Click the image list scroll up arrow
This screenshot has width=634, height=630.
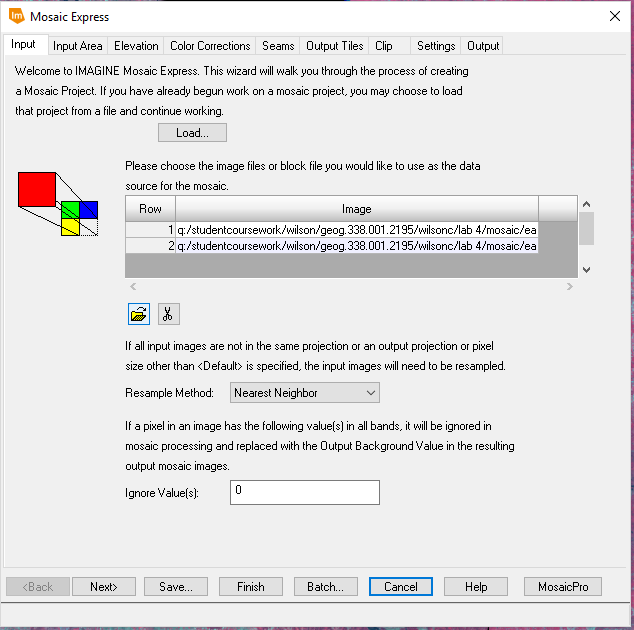click(587, 204)
